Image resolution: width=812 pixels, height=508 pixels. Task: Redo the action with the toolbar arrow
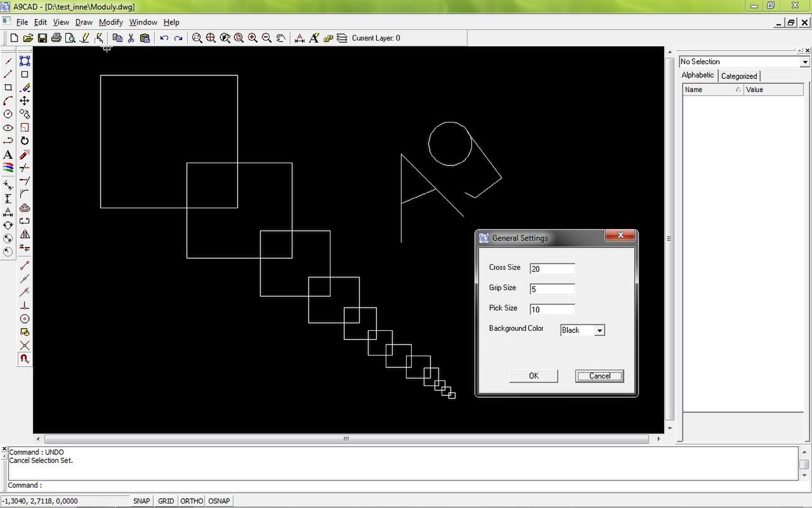point(178,38)
